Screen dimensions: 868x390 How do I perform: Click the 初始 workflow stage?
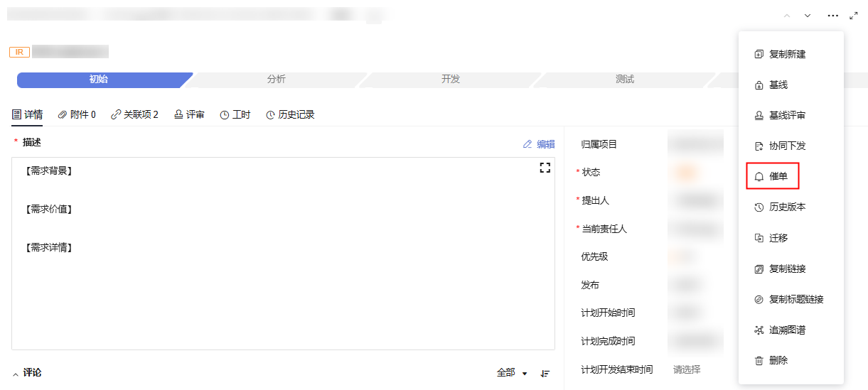[100, 80]
